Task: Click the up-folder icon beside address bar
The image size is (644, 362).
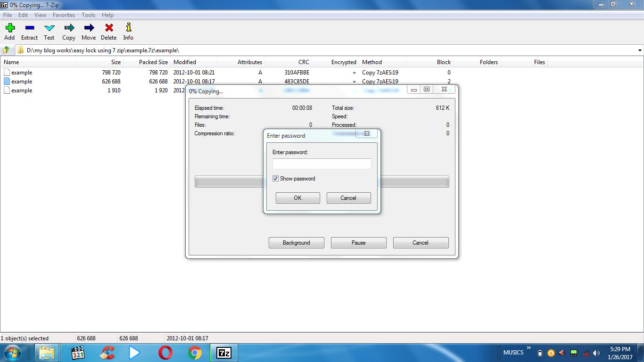Action: click(x=6, y=50)
